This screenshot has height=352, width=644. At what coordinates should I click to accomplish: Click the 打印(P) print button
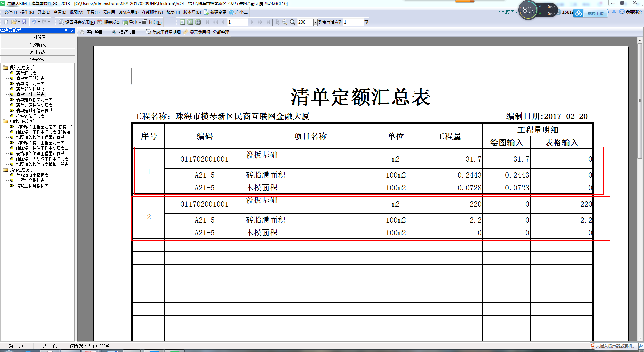point(152,22)
